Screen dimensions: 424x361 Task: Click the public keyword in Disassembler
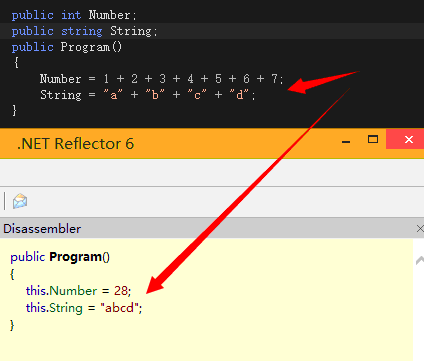pos(28,257)
